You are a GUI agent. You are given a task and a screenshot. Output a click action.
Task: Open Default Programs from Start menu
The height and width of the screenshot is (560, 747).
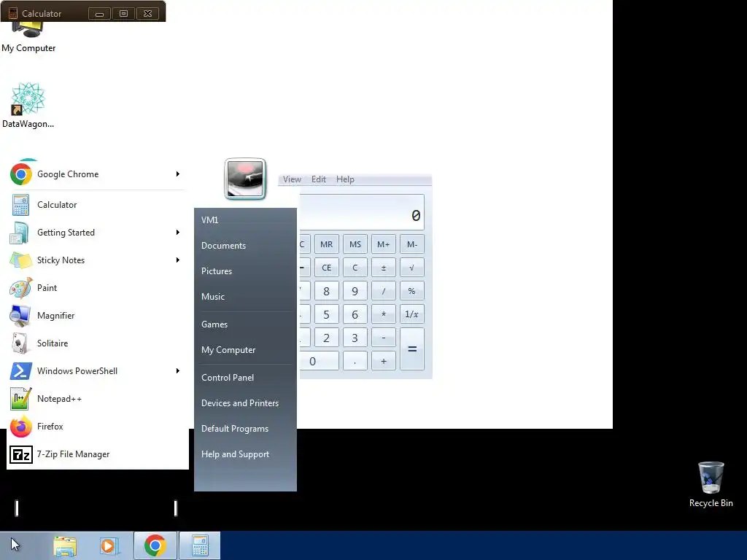[x=245, y=429]
